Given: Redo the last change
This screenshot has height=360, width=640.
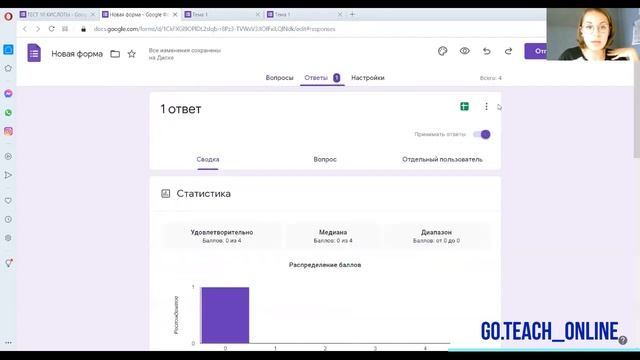Looking at the screenshot, I should pyautogui.click(x=508, y=51).
